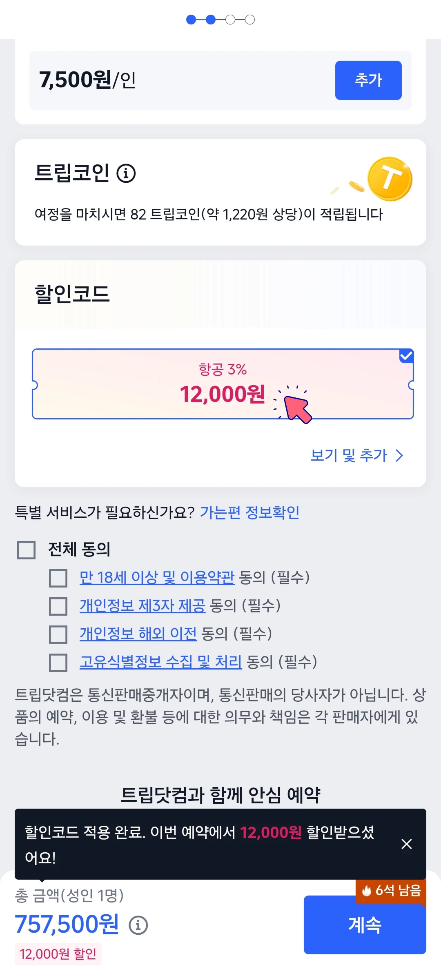Check the 만 18세 이상 agreement checkbox
Viewport: 441px width, 980px height.
pyautogui.click(x=58, y=578)
